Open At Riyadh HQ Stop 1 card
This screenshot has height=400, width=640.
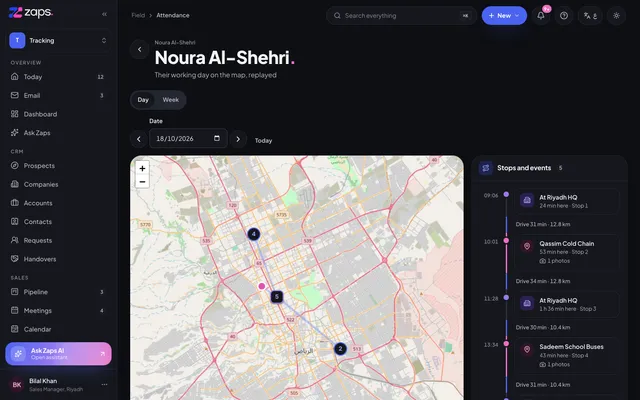click(567, 201)
